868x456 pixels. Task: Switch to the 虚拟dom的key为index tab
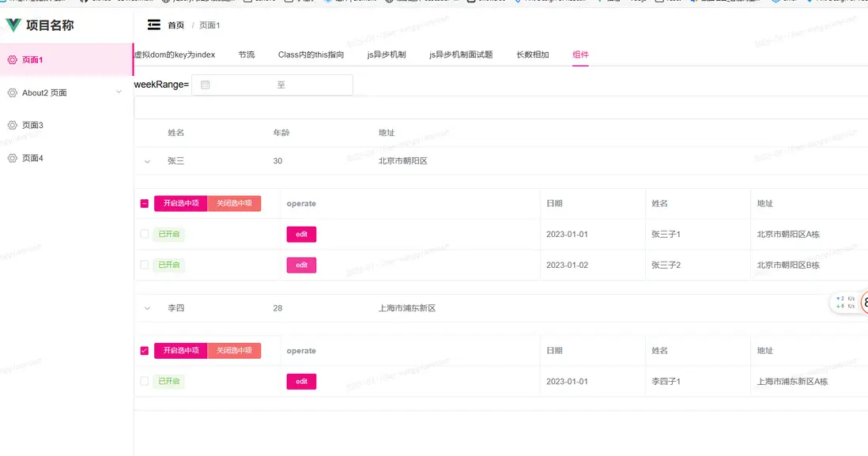pyautogui.click(x=175, y=55)
